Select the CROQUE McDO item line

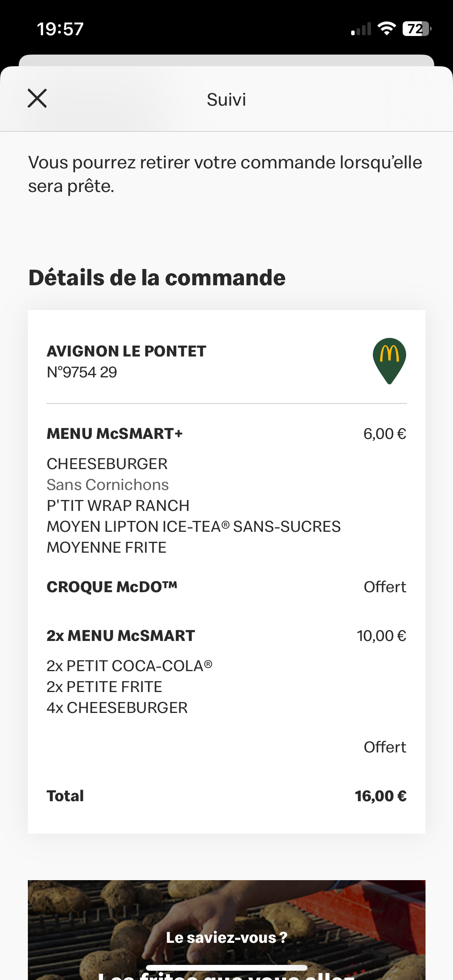pyautogui.click(x=112, y=587)
